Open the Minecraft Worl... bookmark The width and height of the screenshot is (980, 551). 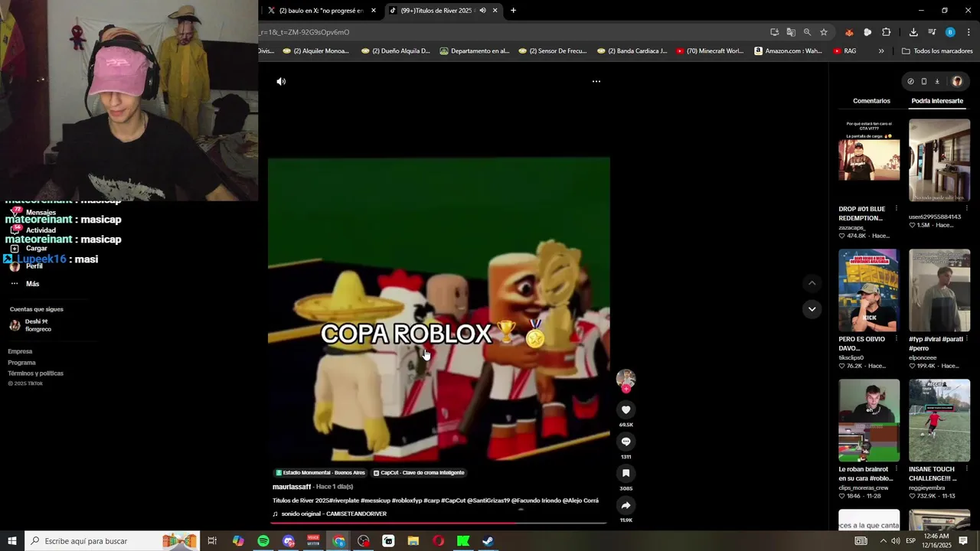pyautogui.click(x=710, y=51)
